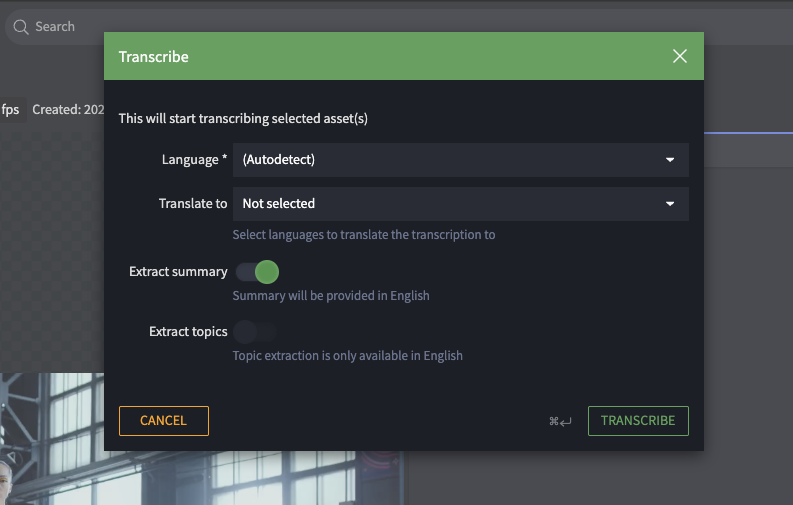Click the Extract topics label

tap(188, 332)
